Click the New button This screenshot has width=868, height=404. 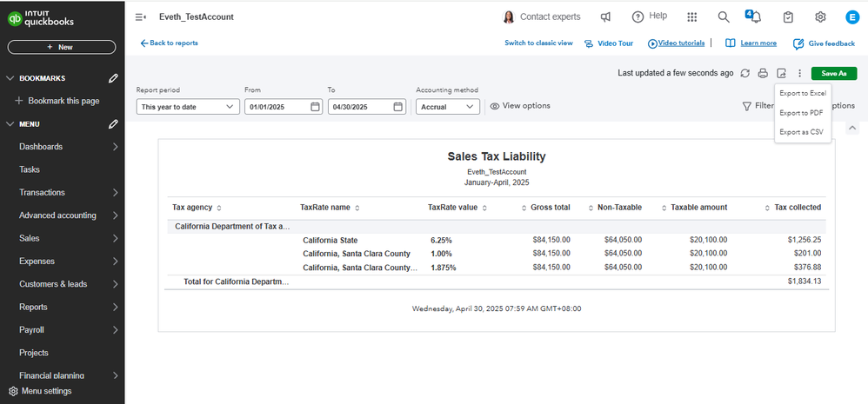[62, 47]
